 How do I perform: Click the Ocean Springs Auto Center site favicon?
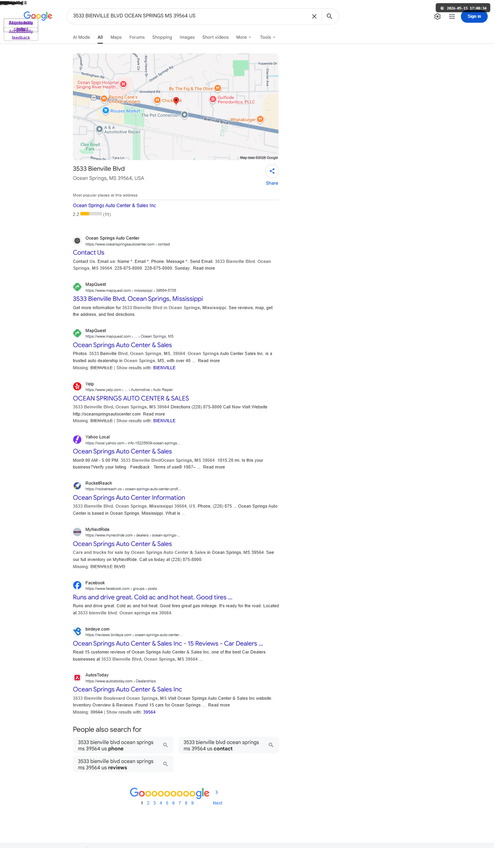point(77,241)
